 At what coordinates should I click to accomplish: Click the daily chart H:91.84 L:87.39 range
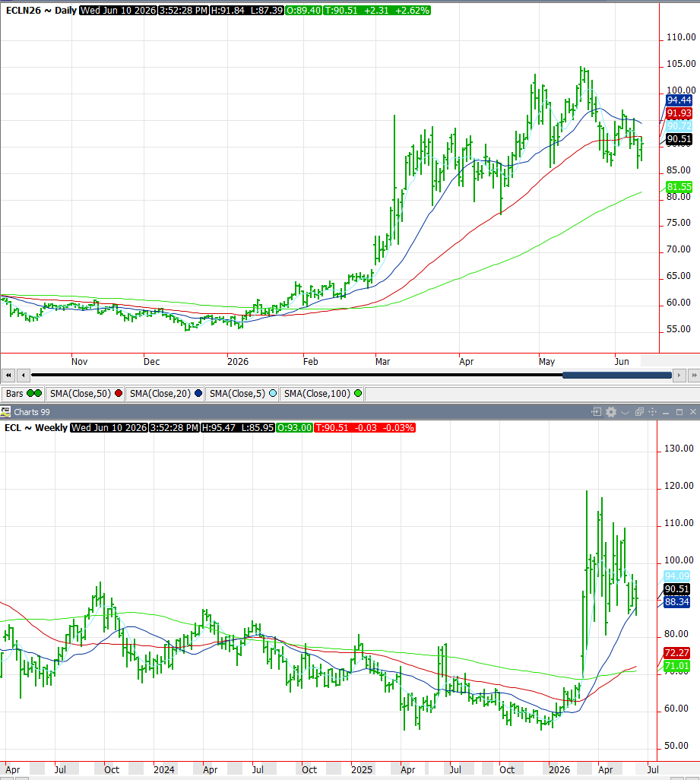coord(246,11)
